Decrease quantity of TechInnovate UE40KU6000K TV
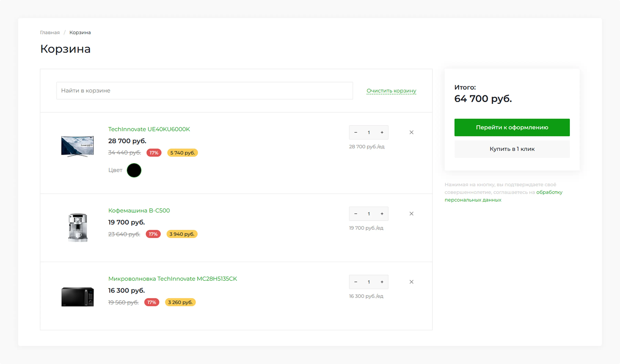Screen dimensions: 620x364 [x=355, y=132]
